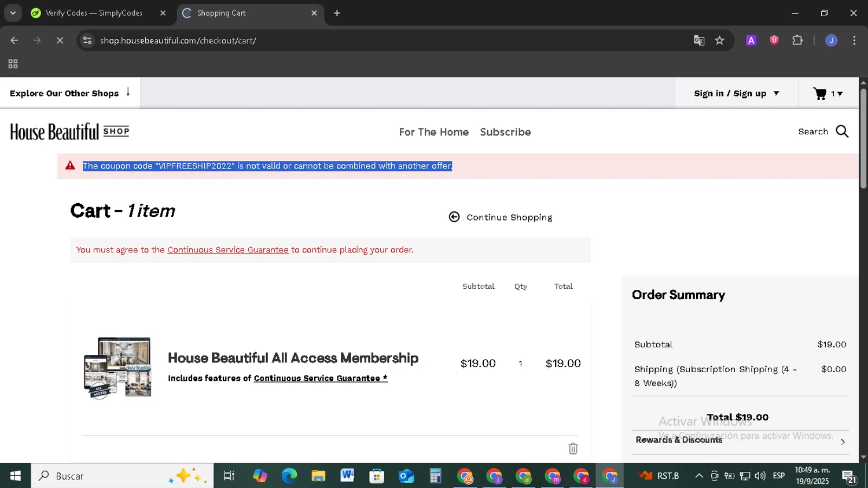
Task: Open Microsoft Word from the taskbar
Action: pos(347,476)
